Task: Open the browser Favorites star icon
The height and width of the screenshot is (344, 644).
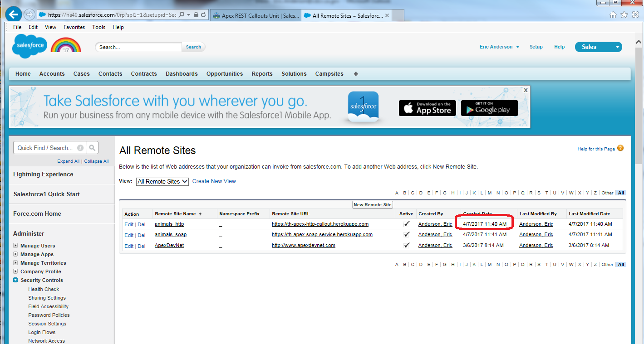Action: click(624, 15)
